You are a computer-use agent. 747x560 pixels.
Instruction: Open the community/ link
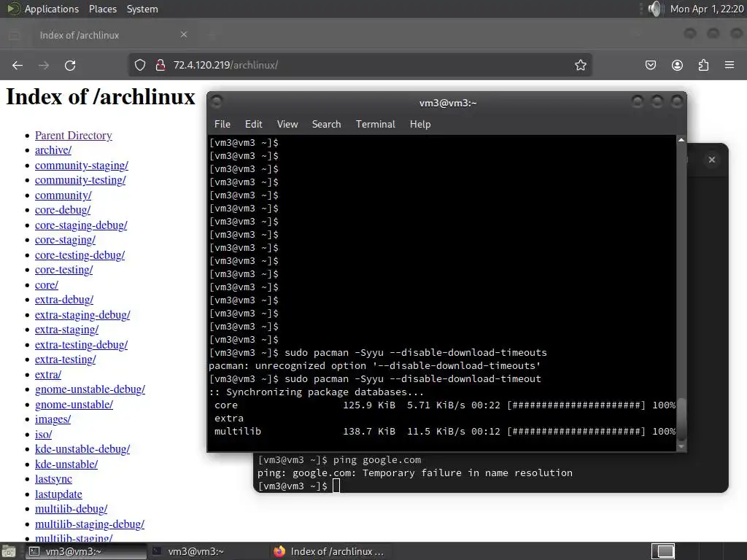63,195
